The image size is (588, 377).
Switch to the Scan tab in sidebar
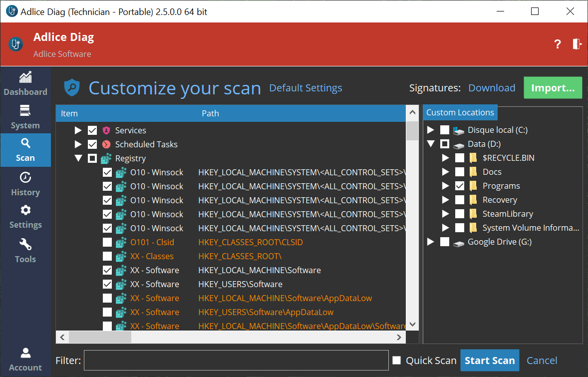pos(25,150)
